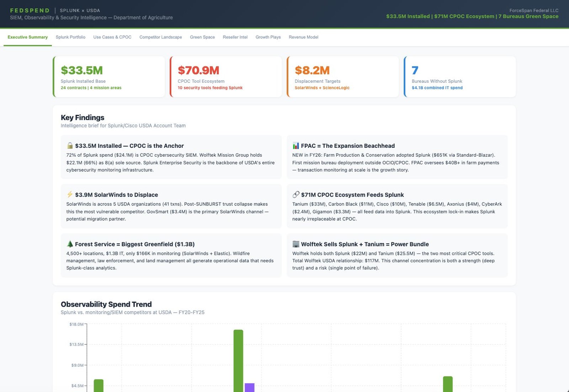Click '$33.5M Installed — CPOC is the Anchor' heading

[129, 146]
